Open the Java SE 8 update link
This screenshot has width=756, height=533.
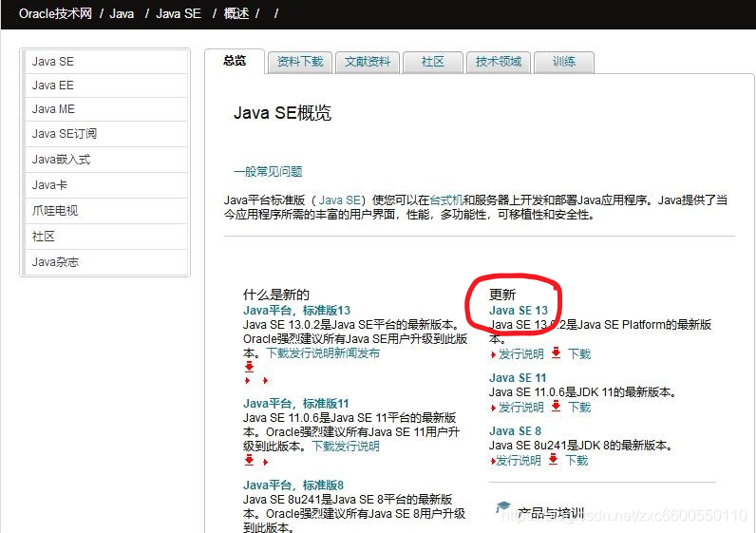click(x=515, y=430)
